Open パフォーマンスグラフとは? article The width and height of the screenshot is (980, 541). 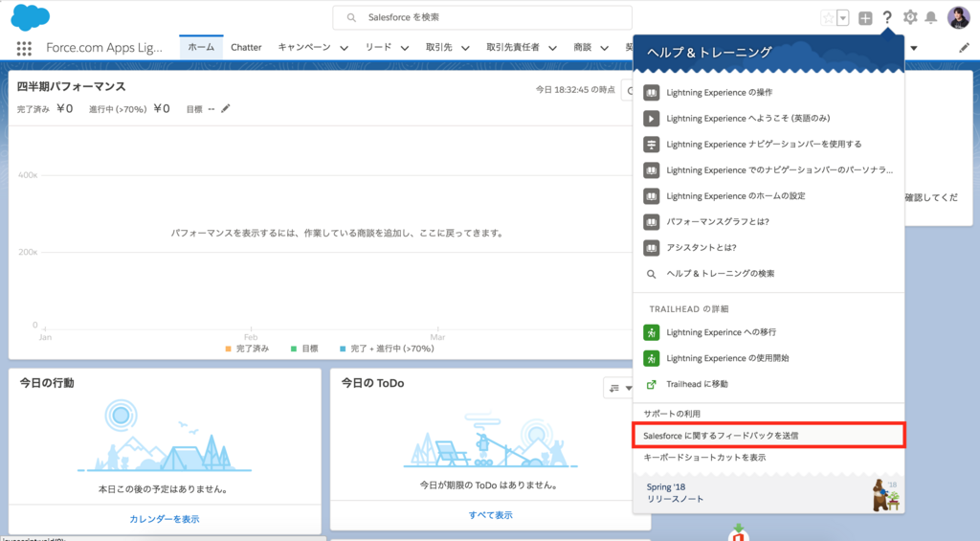718,222
